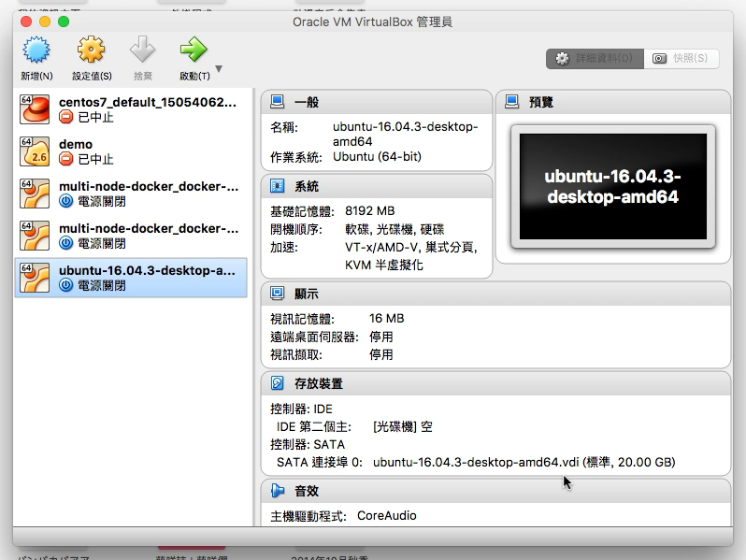Switch to 快照(S) snapshots view
Image resolution: width=746 pixels, height=560 pixels.
(681, 59)
